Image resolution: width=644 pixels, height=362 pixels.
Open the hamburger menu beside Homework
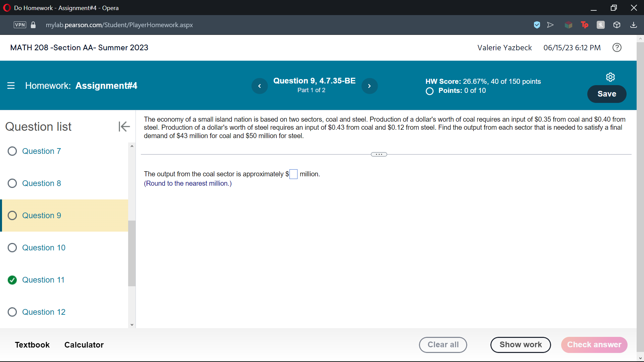(x=11, y=86)
